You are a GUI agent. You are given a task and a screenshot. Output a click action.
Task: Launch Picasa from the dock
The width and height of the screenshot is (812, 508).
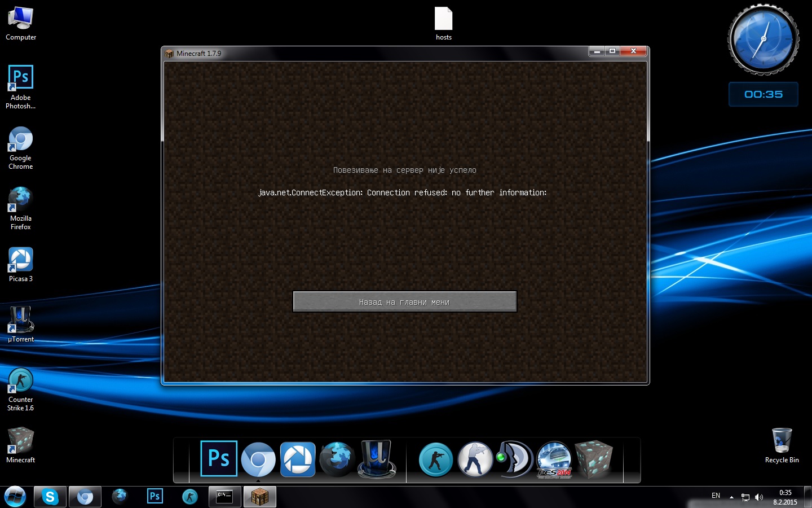(x=298, y=459)
